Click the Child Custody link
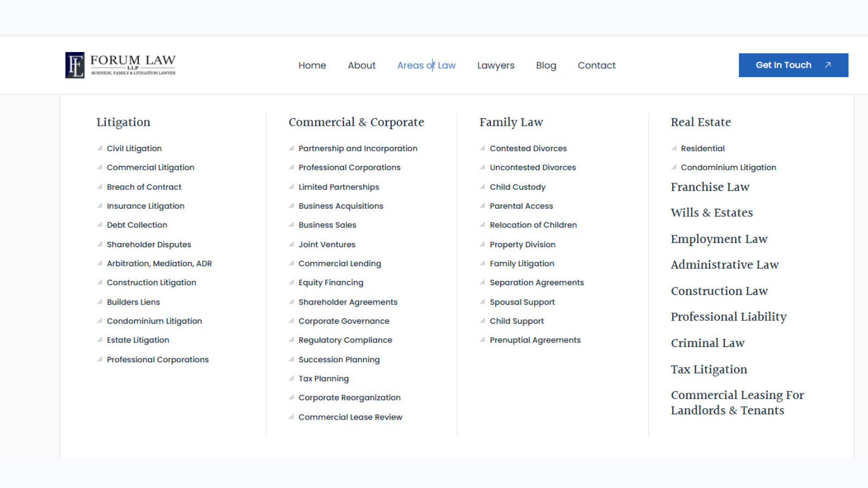Viewport: 868px width, 488px height. click(x=517, y=187)
